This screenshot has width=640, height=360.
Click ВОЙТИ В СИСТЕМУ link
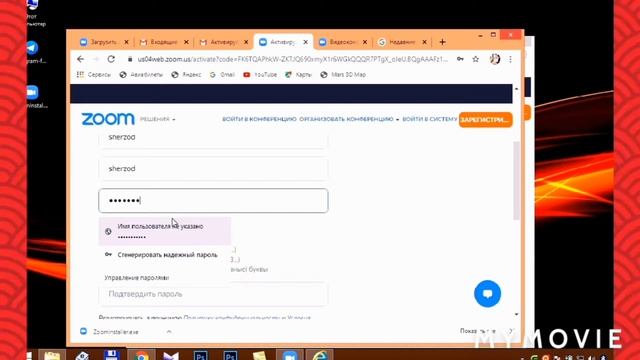click(430, 119)
